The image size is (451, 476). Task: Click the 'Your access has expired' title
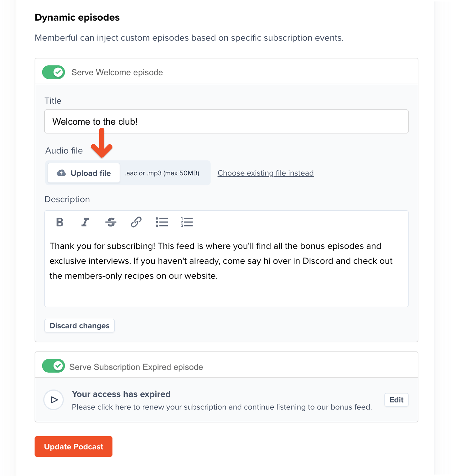(121, 394)
